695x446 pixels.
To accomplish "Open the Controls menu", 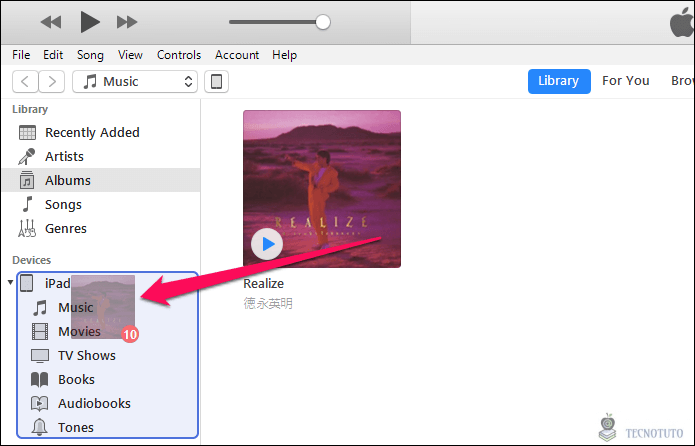I will [179, 55].
